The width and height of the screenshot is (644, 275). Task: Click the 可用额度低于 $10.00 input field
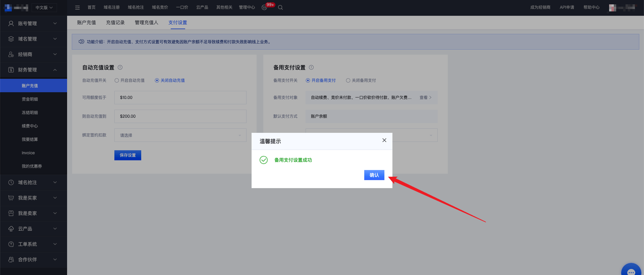coord(180,98)
